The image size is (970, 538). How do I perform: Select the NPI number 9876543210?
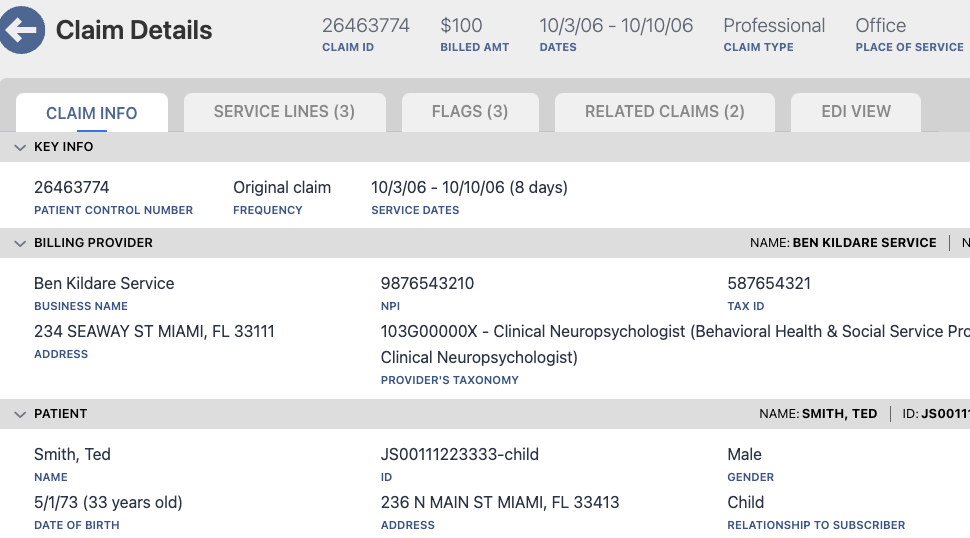(x=427, y=283)
